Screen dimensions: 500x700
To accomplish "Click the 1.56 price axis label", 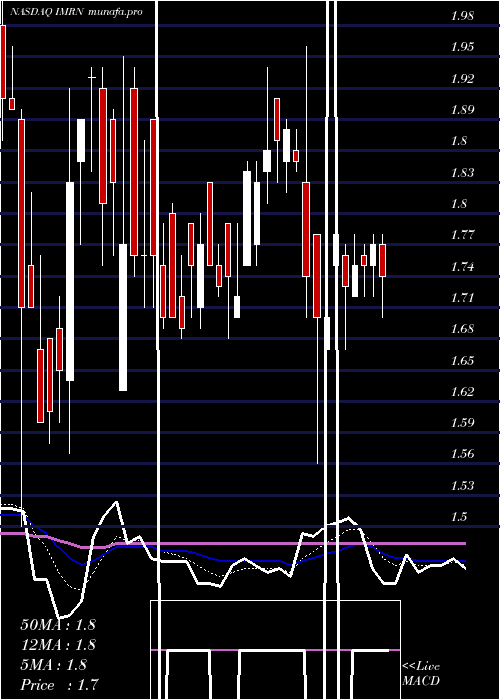I will [x=462, y=454].
